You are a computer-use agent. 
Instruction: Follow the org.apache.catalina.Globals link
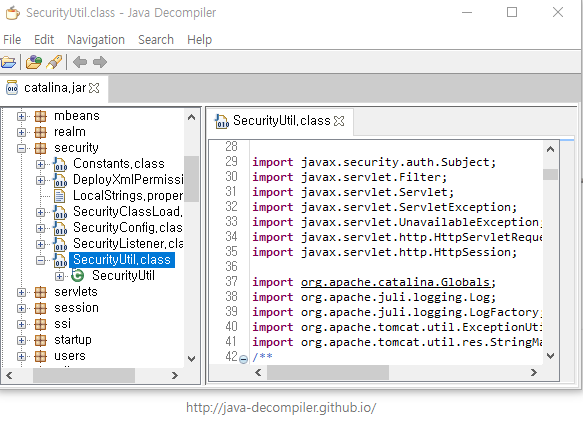point(395,282)
